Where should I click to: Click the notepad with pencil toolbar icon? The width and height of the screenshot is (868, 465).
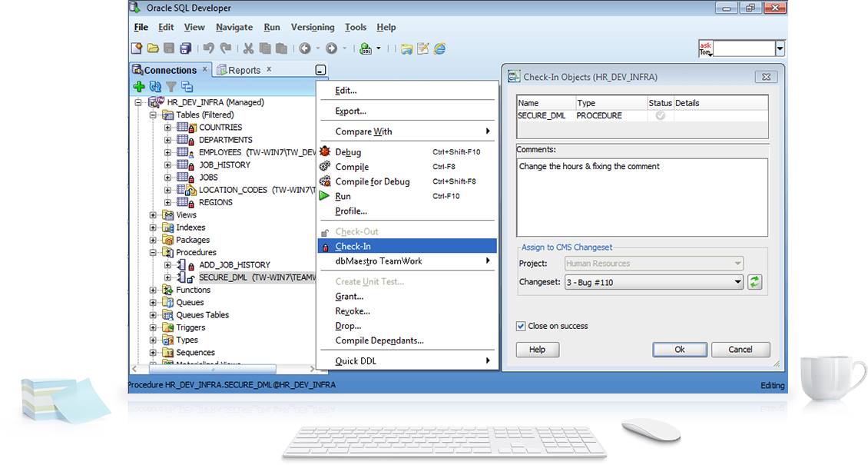pos(423,48)
